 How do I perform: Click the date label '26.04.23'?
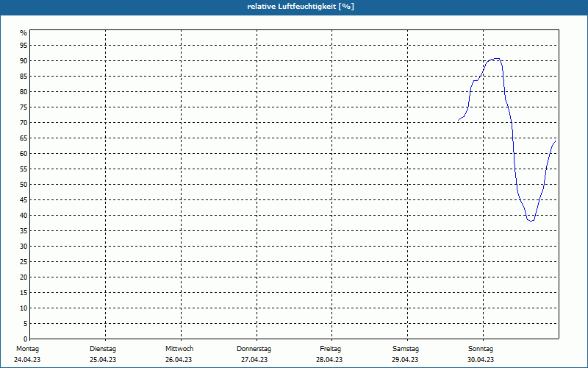pyautogui.click(x=179, y=360)
